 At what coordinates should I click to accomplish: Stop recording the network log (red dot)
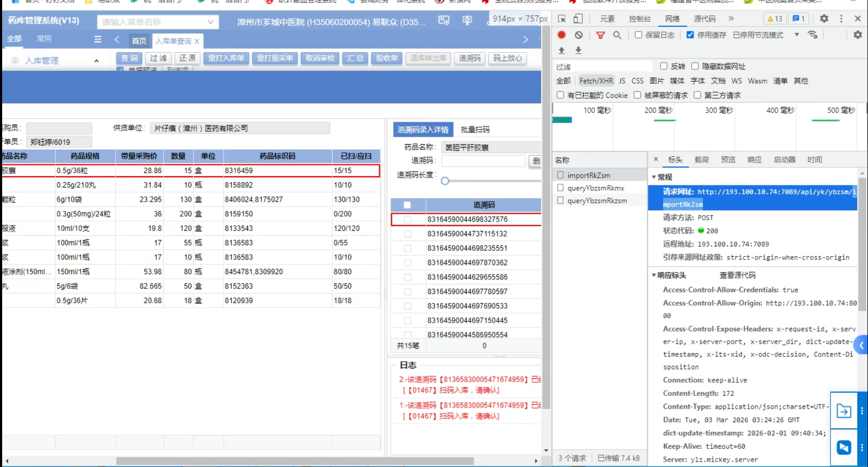(x=562, y=35)
